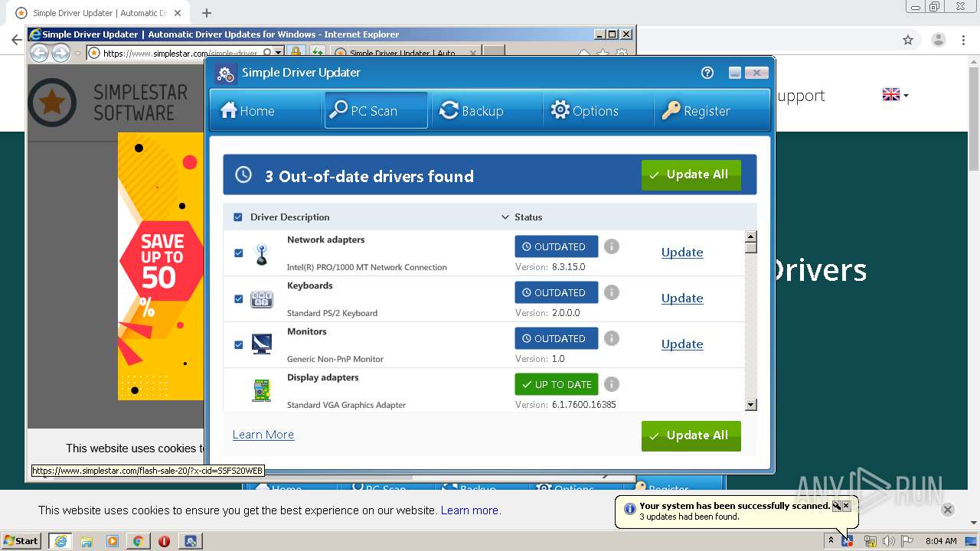Image resolution: width=980 pixels, height=551 pixels.
Task: Open the cookie notice Learn more link
Action: pyautogui.click(x=470, y=510)
